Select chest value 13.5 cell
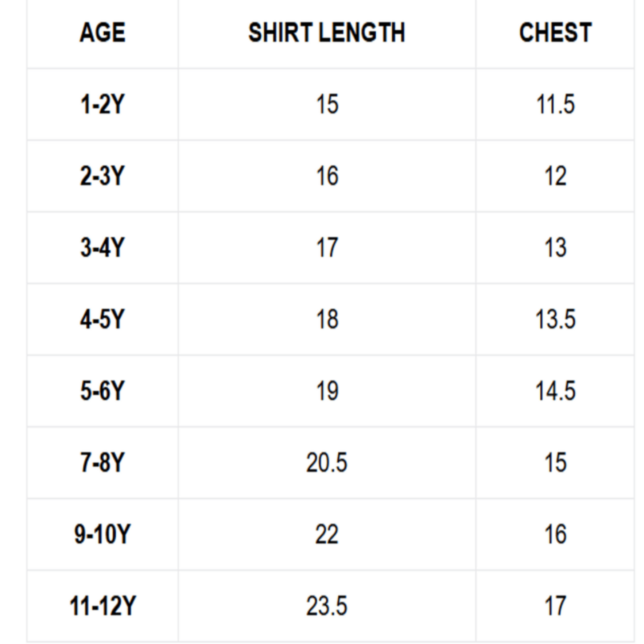Screen dimensions: 644x644 coord(555,319)
